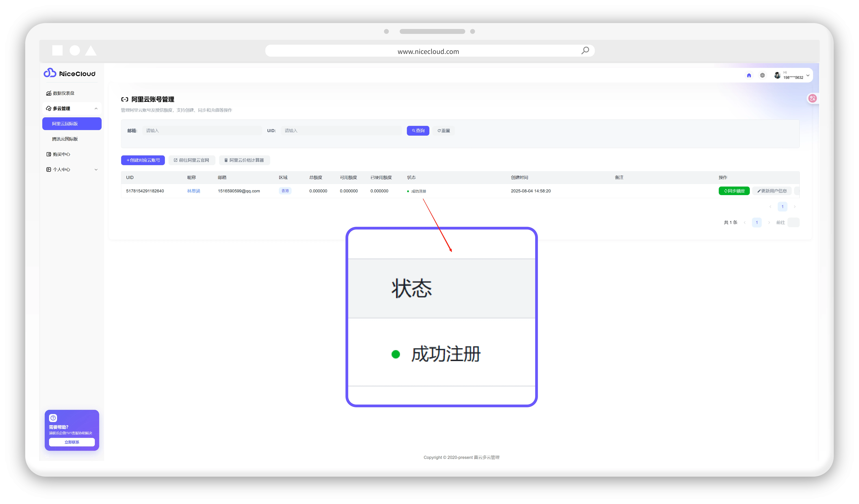Screen dimensions: 859x504
Task: Click UID cell 5178154291182640
Action: (145, 191)
